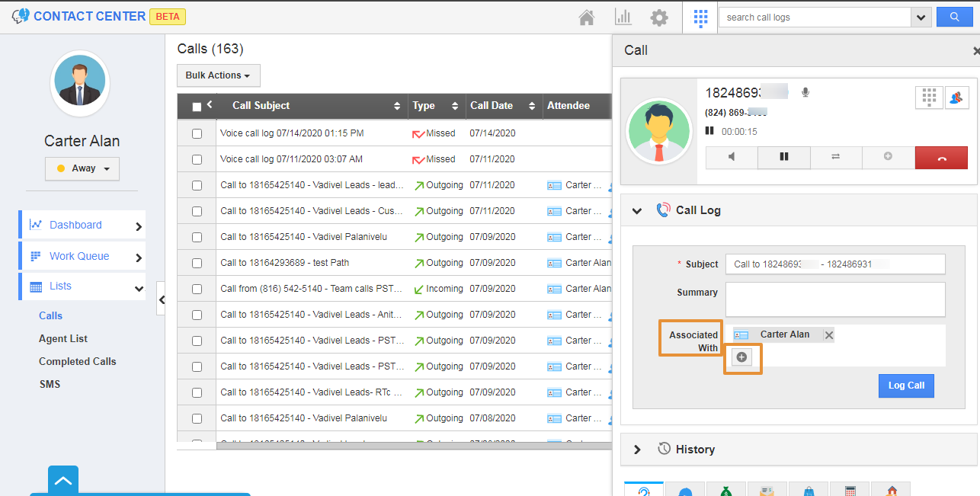The height and width of the screenshot is (496, 980).
Task: Open the Away status dropdown
Action: (82, 169)
